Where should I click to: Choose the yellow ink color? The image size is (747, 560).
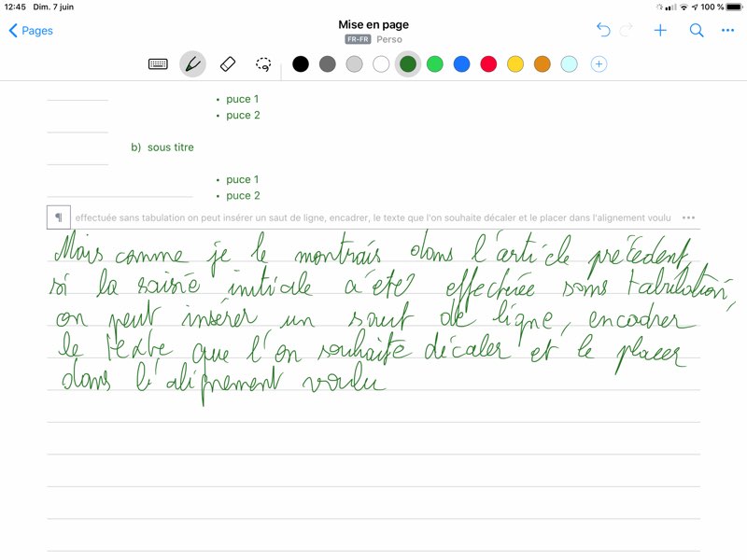click(x=515, y=64)
